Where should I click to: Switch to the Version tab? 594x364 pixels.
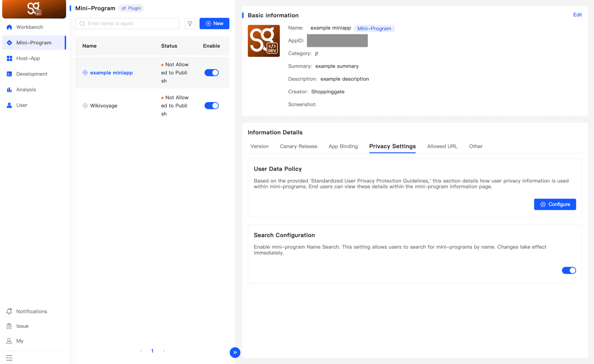tap(260, 146)
